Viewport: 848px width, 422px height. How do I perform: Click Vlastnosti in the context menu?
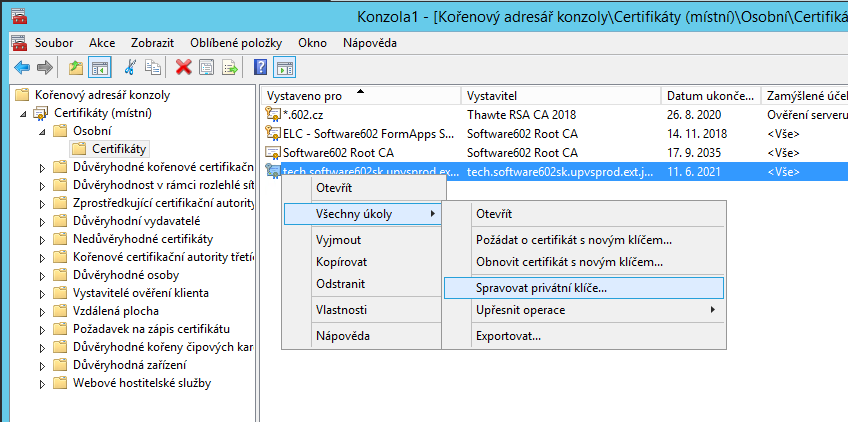(x=341, y=310)
